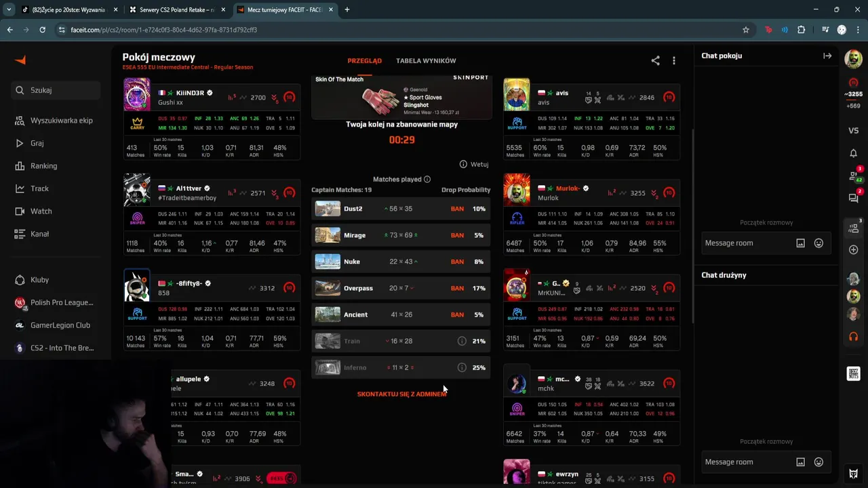Open the Chrome extensions puzzle icon
Screen dimensions: 868x488
pyautogui.click(x=802, y=30)
